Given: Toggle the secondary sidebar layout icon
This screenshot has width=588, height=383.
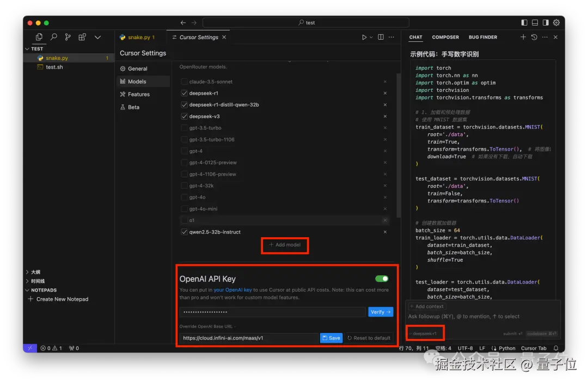Looking at the screenshot, I should (546, 22).
